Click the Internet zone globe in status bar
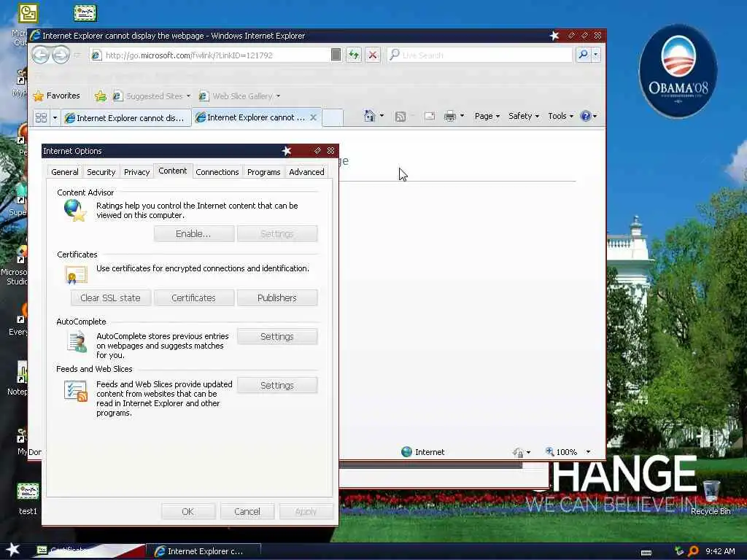747x560 pixels. pyautogui.click(x=406, y=452)
